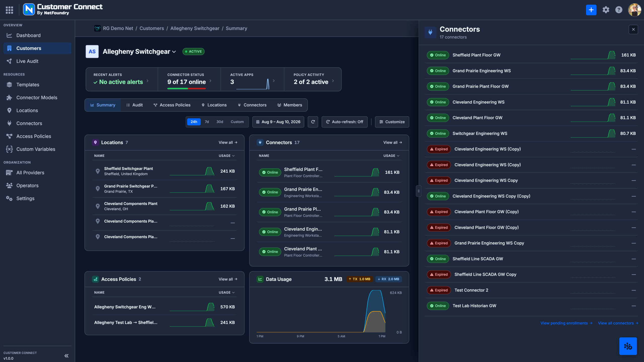Collapse the left sidebar navigation
The image size is (644, 362).
tap(66, 355)
